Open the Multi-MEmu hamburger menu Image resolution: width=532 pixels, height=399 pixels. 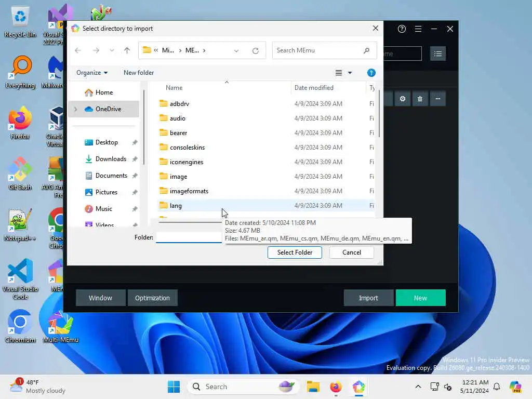click(418, 29)
